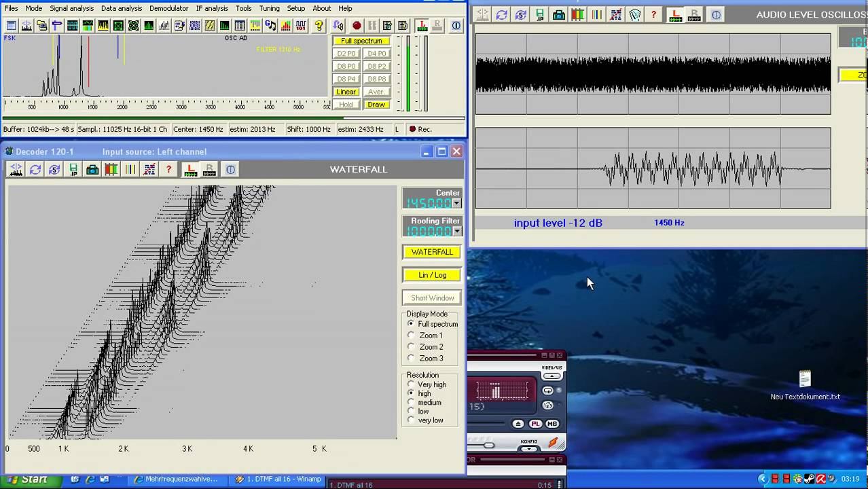Select L channel icon in Decoder 120-1 toolbar
Viewport: 868px width, 489px height.
(191, 170)
